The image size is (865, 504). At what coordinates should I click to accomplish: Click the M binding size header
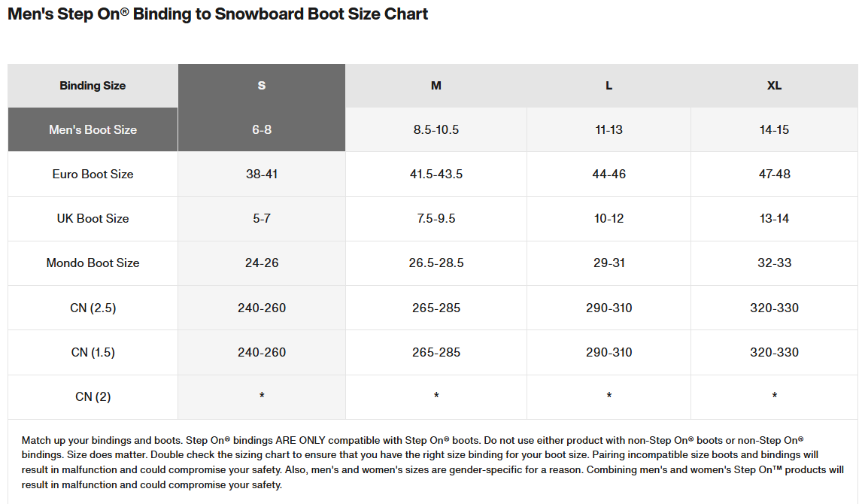(436, 86)
